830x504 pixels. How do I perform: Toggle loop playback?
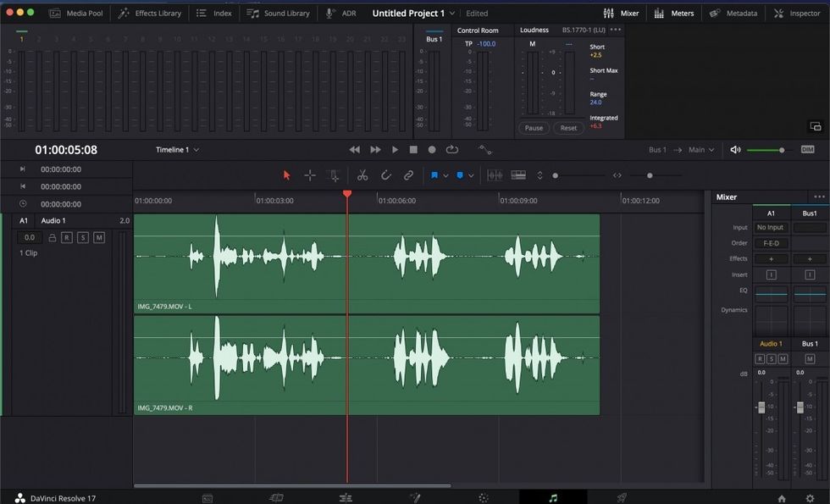[x=452, y=150]
